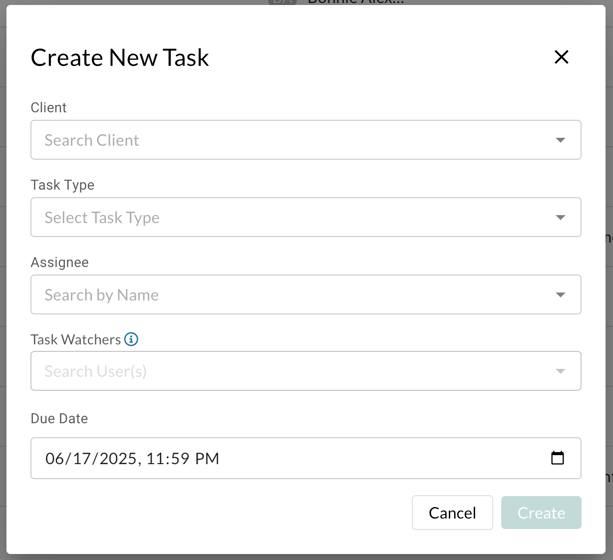Open the Due Date calendar picker icon
Viewport: 613px width, 560px height.
tap(557, 458)
